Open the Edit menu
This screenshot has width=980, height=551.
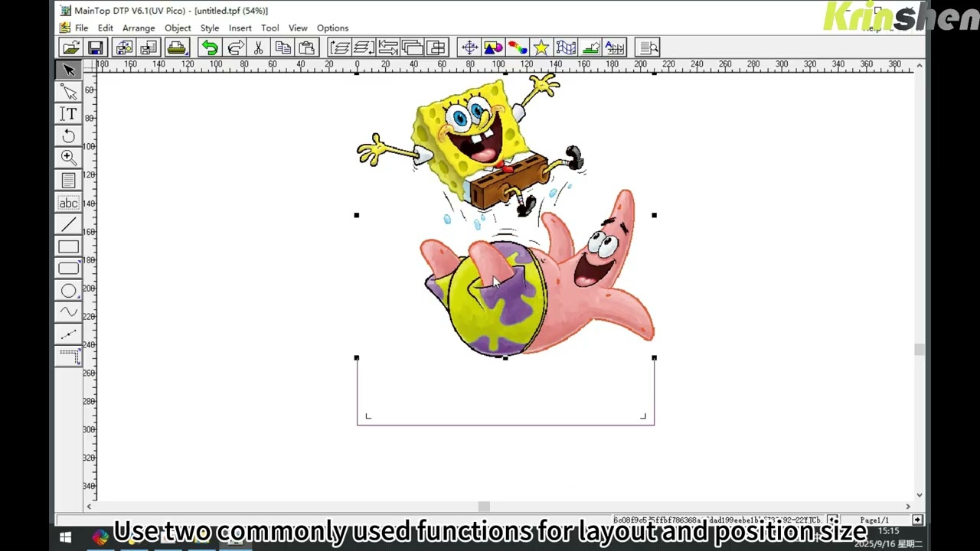coord(105,28)
